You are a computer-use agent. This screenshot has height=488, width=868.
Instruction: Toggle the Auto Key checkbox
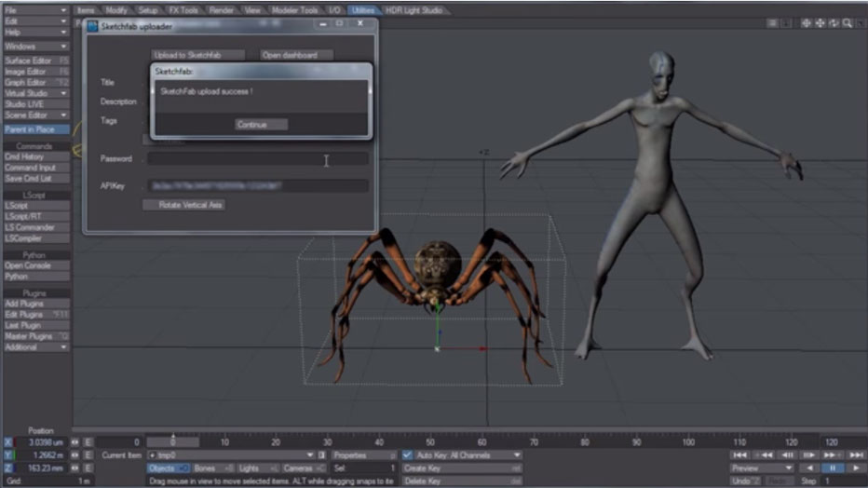(407, 455)
